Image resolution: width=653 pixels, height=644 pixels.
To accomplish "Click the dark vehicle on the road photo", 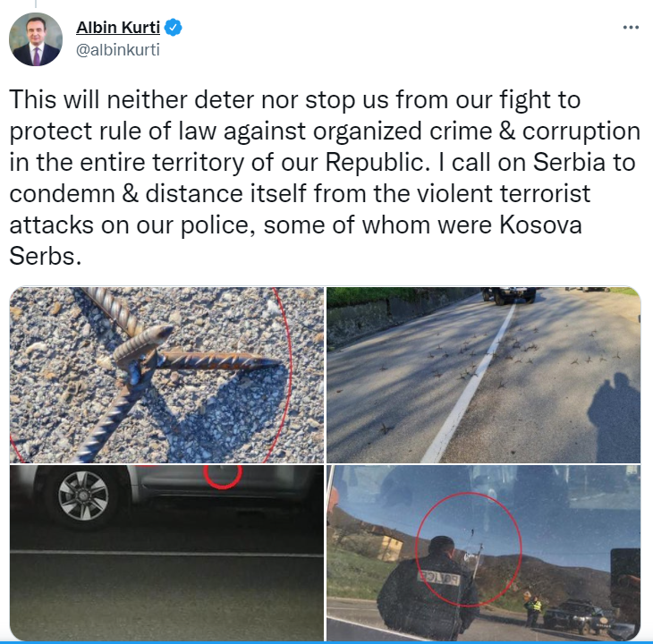I will tap(508, 294).
